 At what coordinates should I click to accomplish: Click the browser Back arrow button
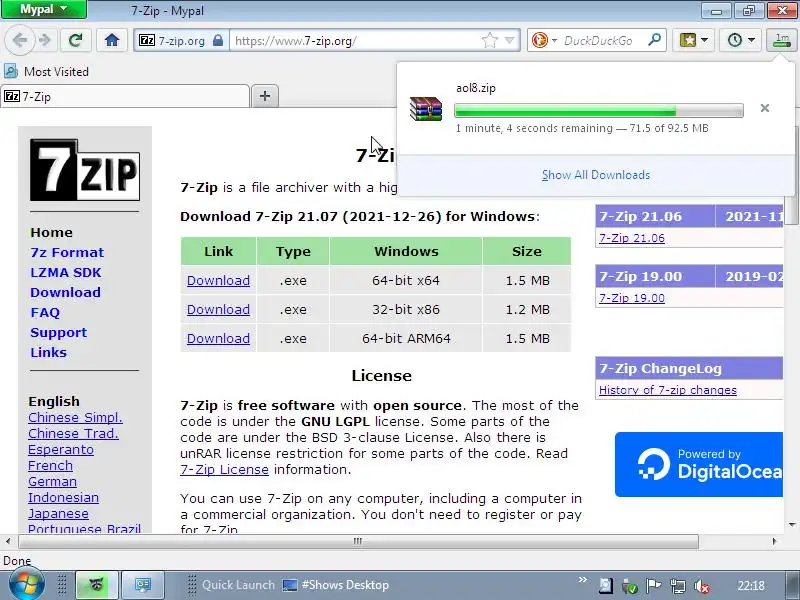(x=20, y=40)
